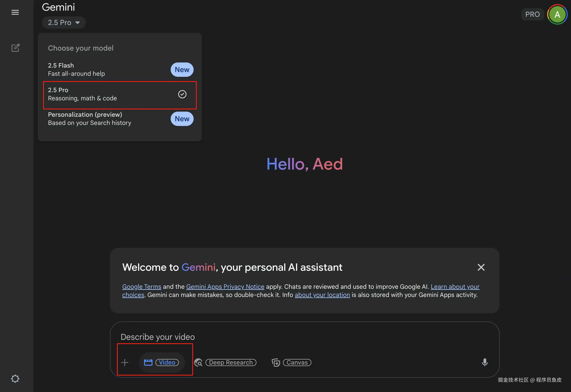
Task: Collapse the 2.5 Pro model dropdown
Action: 63,23
